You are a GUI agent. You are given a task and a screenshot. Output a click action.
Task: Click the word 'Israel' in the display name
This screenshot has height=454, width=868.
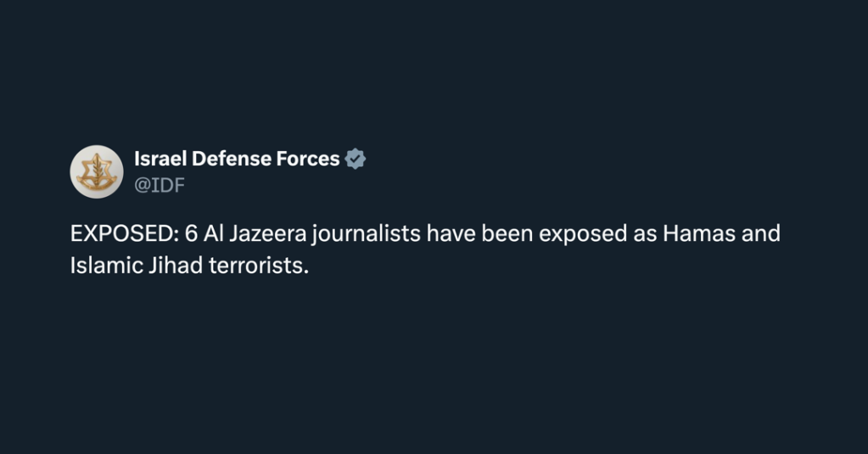(x=160, y=159)
